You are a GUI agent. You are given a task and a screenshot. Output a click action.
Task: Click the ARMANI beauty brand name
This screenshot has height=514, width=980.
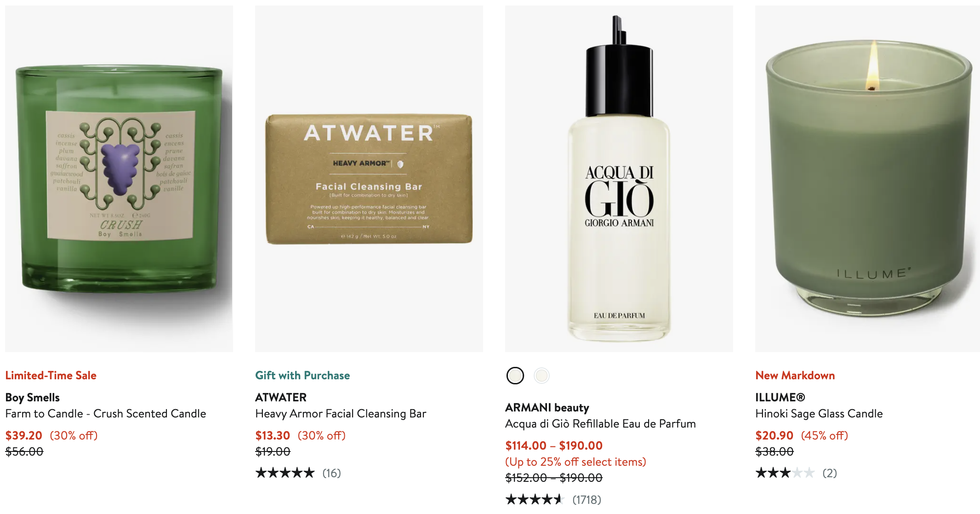tap(547, 407)
